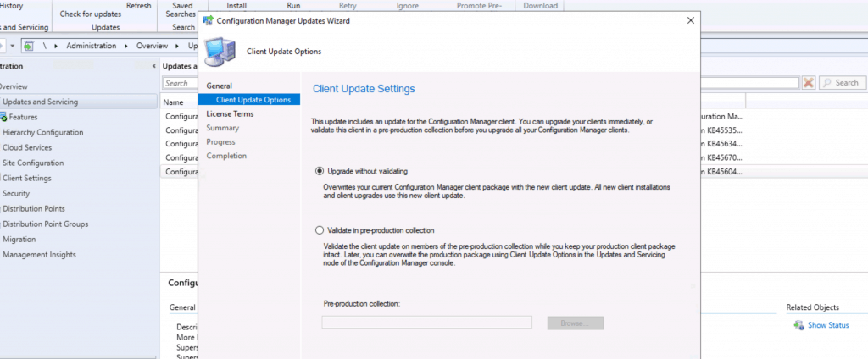Click Install in the console ribbon
868x359 pixels.
click(237, 6)
